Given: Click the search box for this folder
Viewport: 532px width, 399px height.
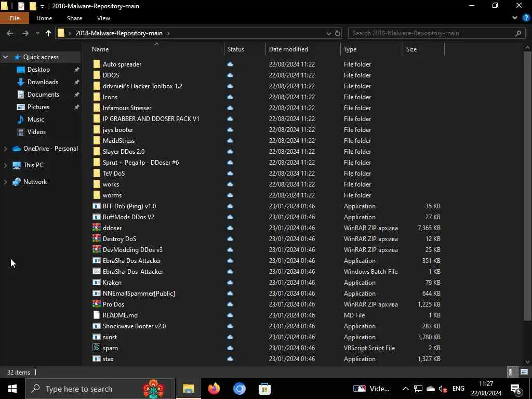Looking at the screenshot, I should tap(436, 33).
